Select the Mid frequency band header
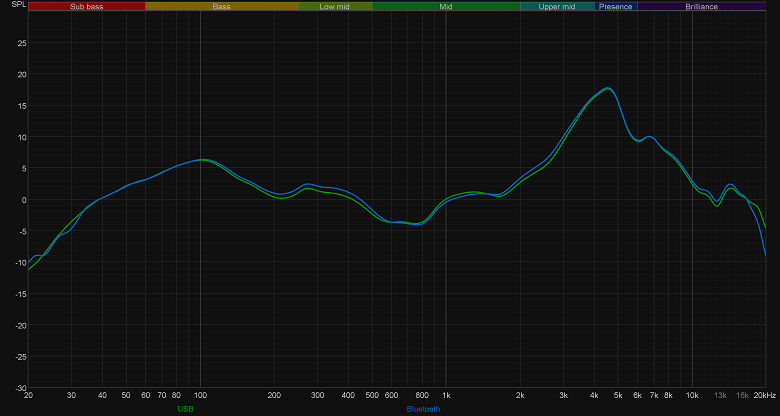The image size is (780, 416). (x=446, y=6)
